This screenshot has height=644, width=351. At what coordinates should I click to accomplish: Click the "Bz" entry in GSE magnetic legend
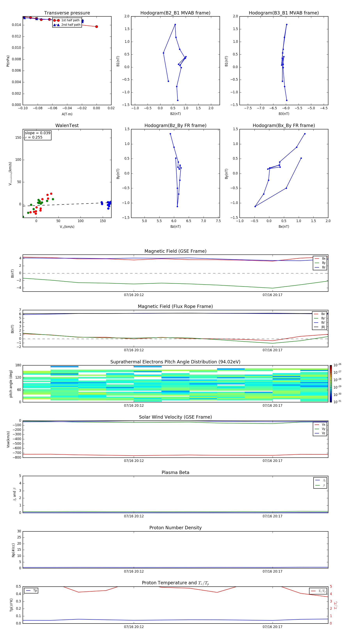[320, 267]
